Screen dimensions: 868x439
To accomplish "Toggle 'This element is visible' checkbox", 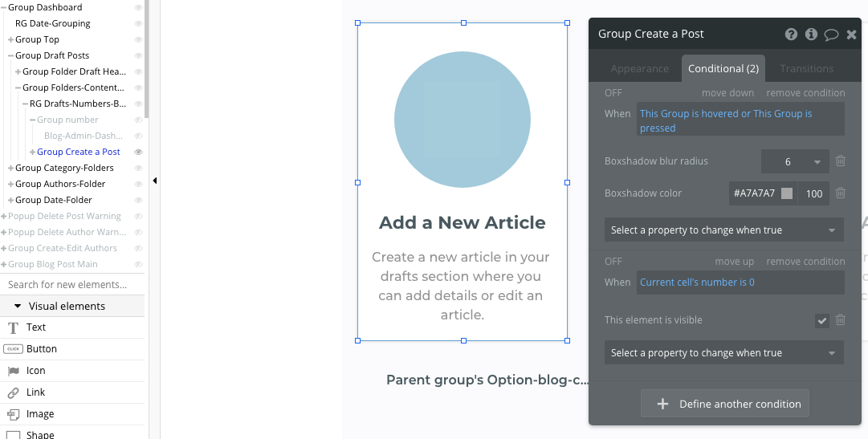I will [x=822, y=320].
